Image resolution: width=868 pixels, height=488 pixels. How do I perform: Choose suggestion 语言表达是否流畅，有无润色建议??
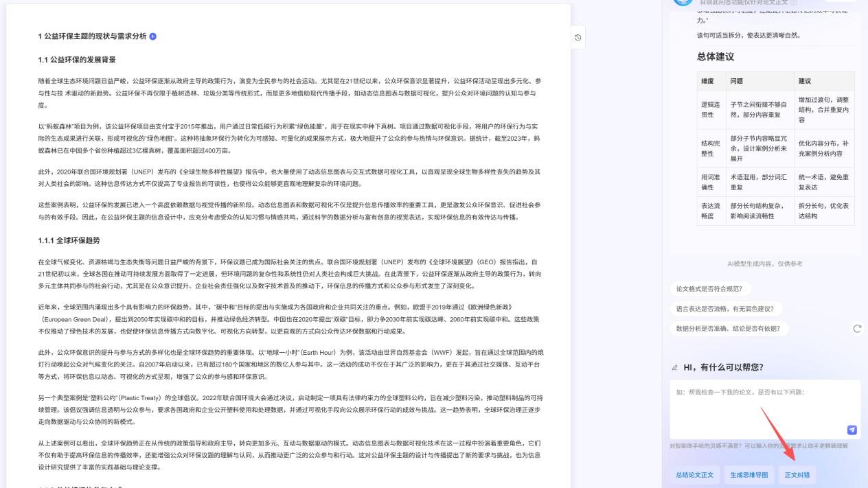coord(725,309)
